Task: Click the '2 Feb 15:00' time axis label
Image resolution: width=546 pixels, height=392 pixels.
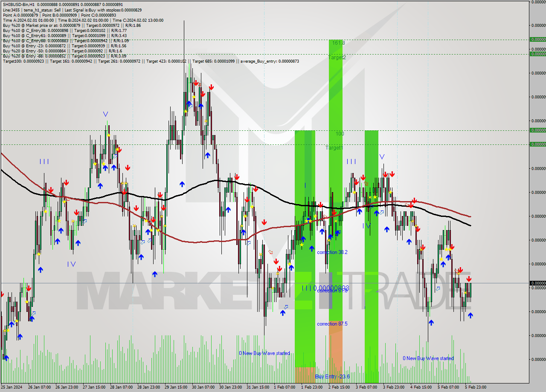Action: [339, 387]
